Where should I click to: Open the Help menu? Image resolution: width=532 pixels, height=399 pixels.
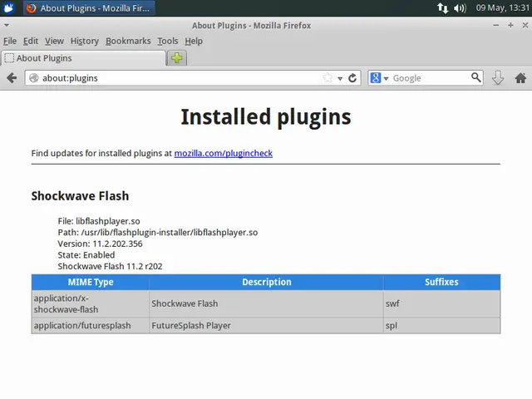pyautogui.click(x=194, y=41)
